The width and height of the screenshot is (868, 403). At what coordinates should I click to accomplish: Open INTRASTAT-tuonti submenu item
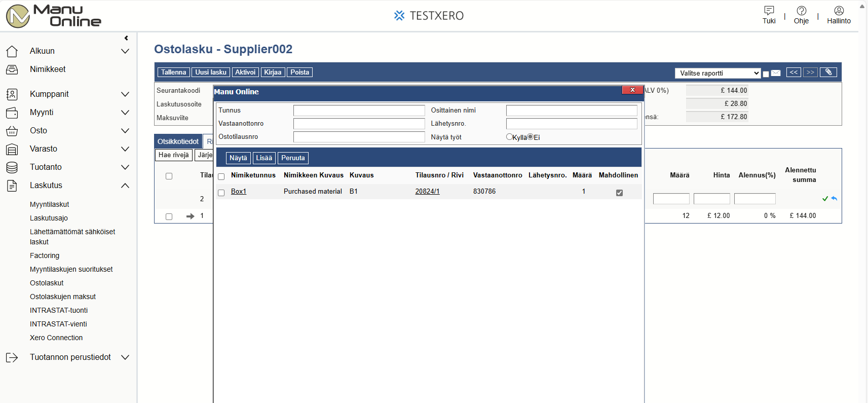pos(59,310)
